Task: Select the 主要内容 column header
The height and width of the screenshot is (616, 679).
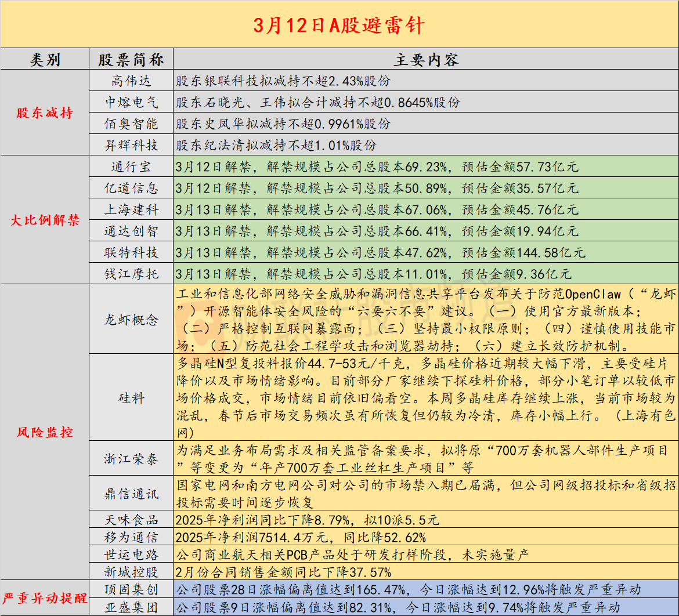Action: click(426, 59)
